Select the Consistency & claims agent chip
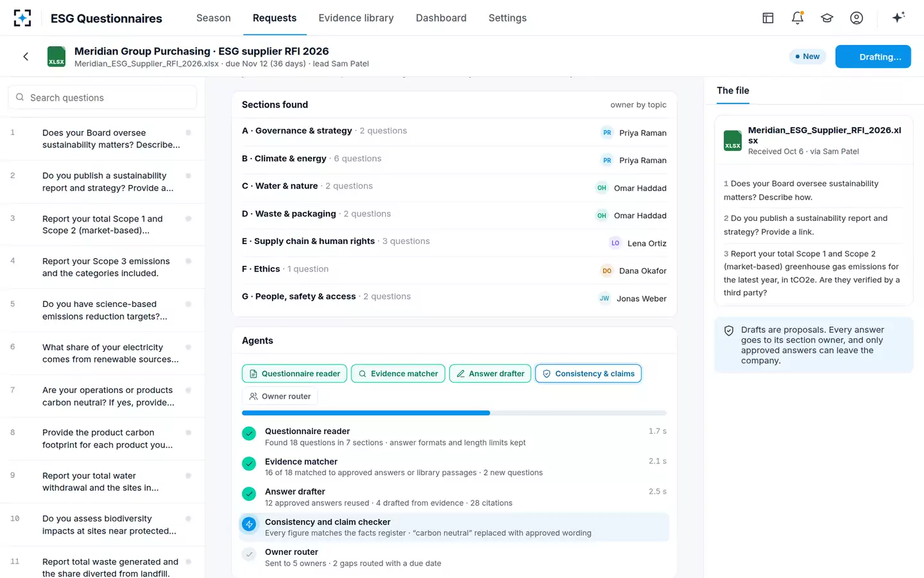Image resolution: width=924 pixels, height=578 pixels. 588,374
